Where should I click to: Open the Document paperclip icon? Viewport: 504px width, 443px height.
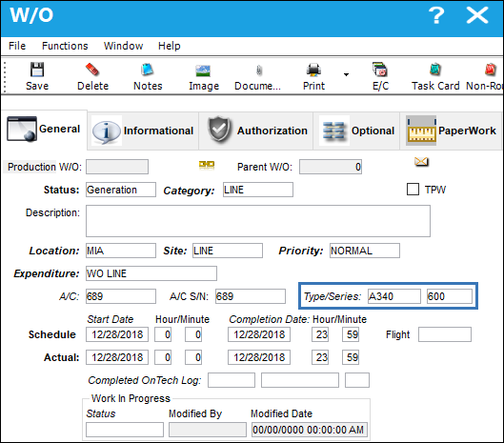(259, 70)
